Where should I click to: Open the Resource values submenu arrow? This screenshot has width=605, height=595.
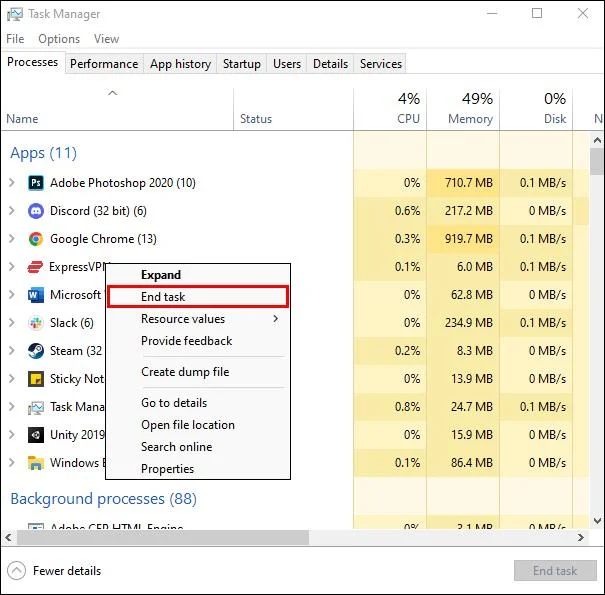(275, 319)
